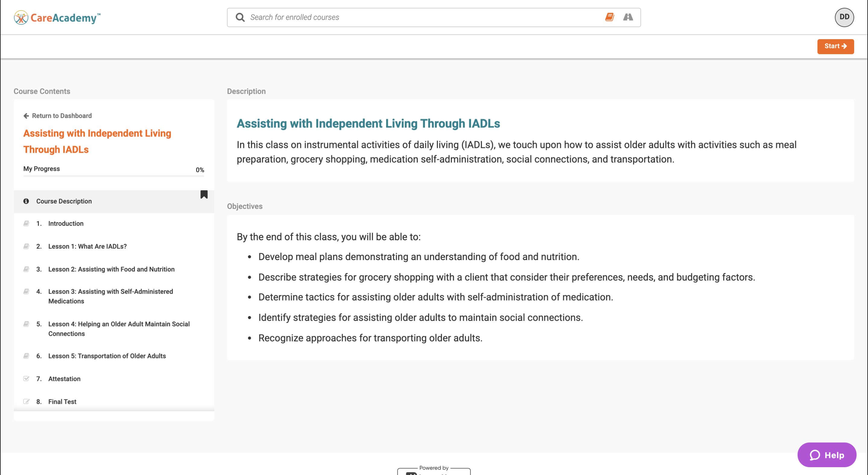Screen dimensions: 868x475
Task: Open Lesson 4: Helping Maintain Social Connections
Action: [x=119, y=329]
